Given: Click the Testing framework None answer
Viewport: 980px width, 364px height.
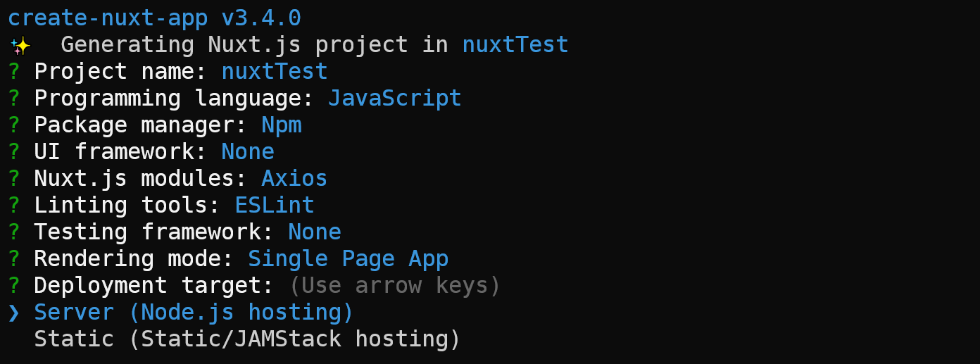Looking at the screenshot, I should [315, 232].
